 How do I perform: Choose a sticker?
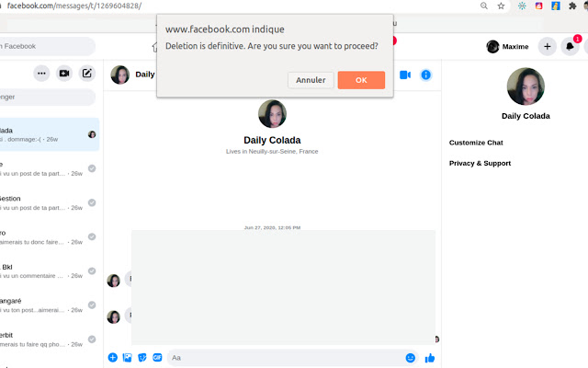point(142,358)
